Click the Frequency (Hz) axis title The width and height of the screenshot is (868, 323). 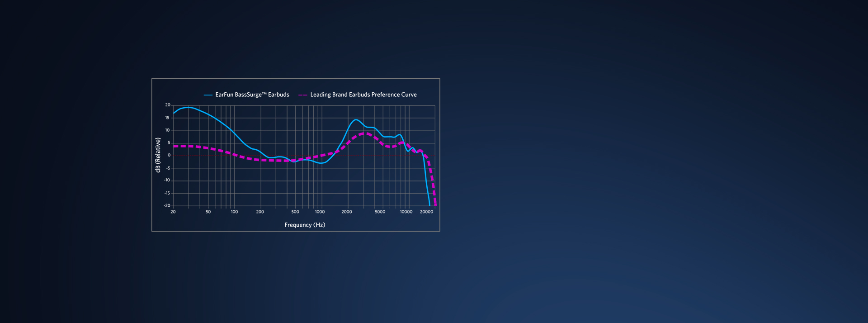(305, 225)
